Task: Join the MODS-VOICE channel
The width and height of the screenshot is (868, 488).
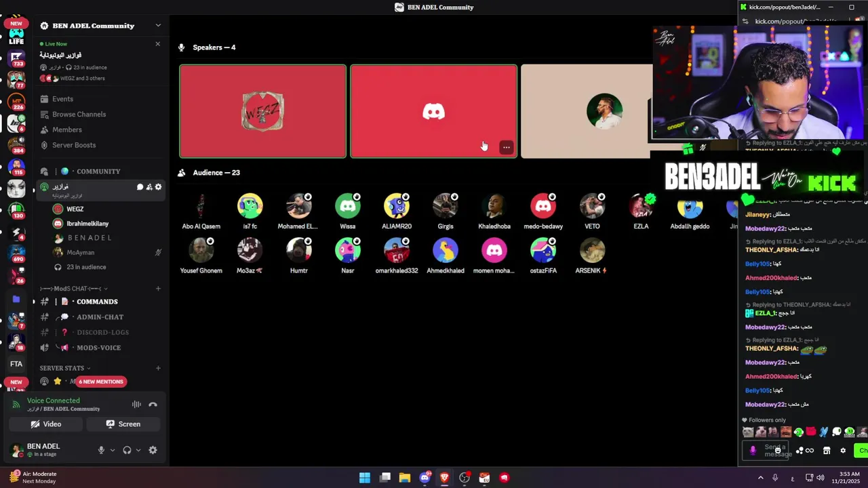Action: click(x=98, y=348)
